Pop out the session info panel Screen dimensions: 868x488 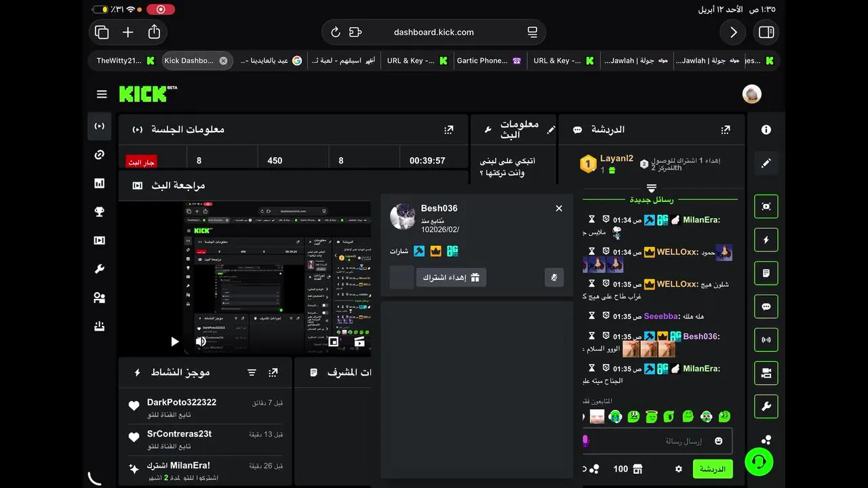pos(449,129)
